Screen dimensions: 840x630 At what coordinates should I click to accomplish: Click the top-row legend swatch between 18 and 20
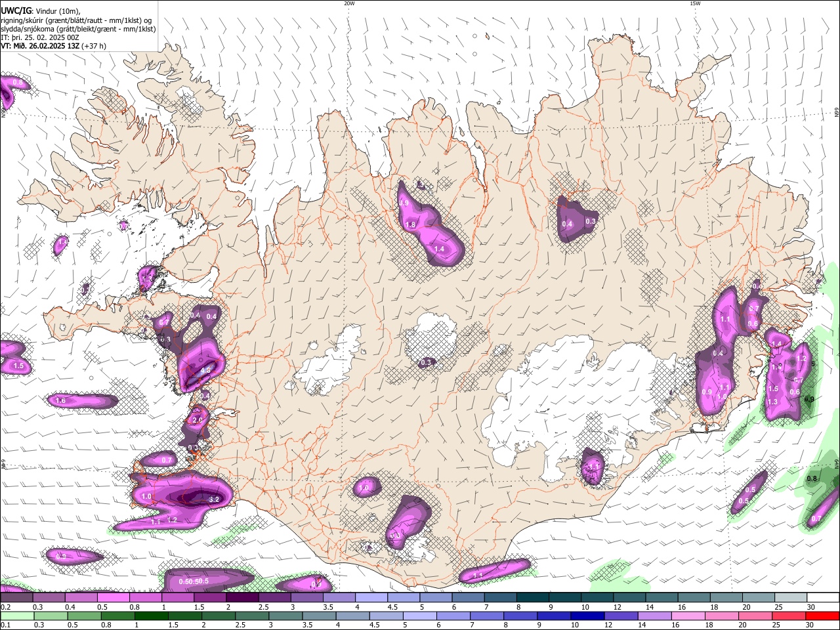pos(727,598)
